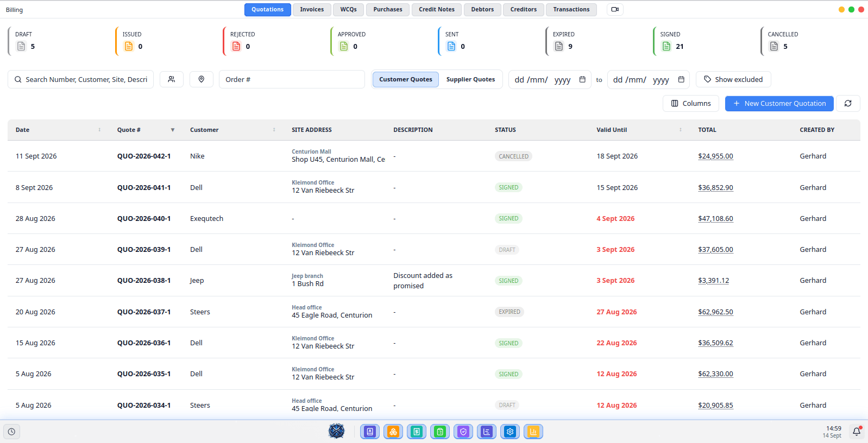The width and height of the screenshot is (868, 443).
Task: Open the calendar picker for the start date
Action: (582, 79)
